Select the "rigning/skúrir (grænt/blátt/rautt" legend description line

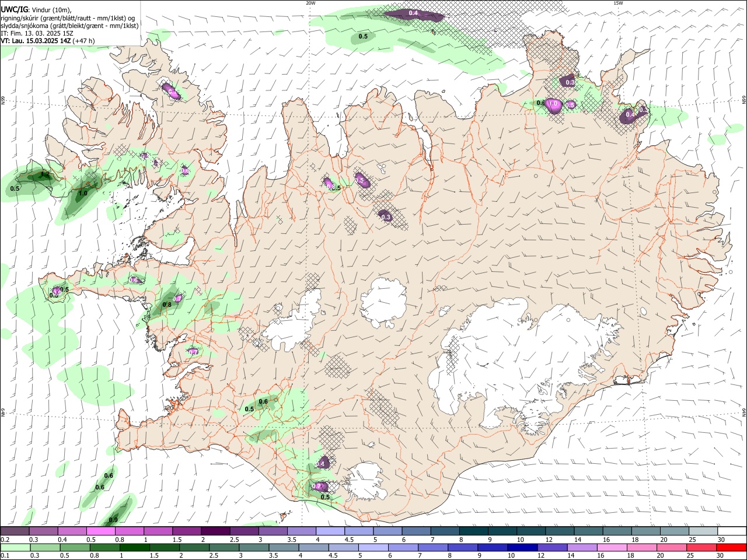click(x=68, y=18)
